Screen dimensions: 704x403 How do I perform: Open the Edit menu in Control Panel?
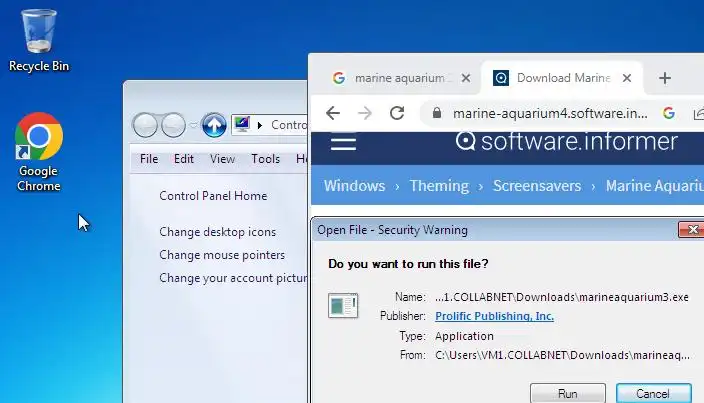pos(184,159)
